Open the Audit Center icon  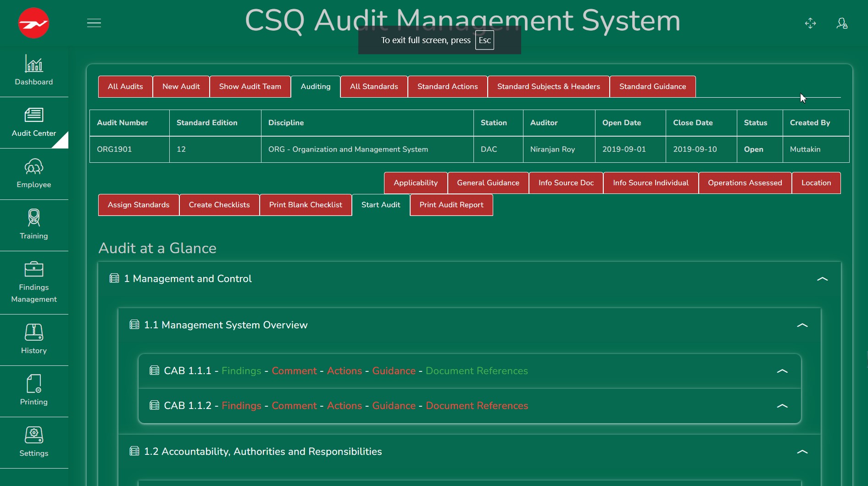(34, 115)
